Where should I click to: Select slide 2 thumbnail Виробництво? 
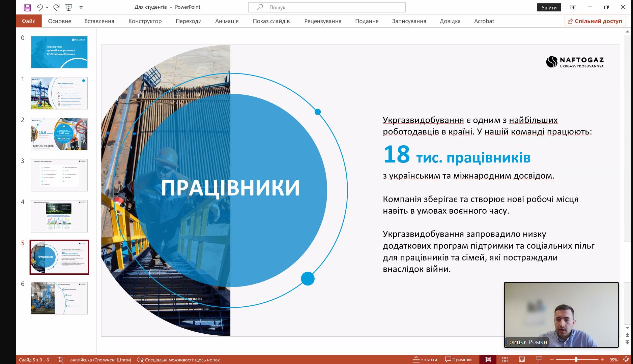(x=59, y=134)
